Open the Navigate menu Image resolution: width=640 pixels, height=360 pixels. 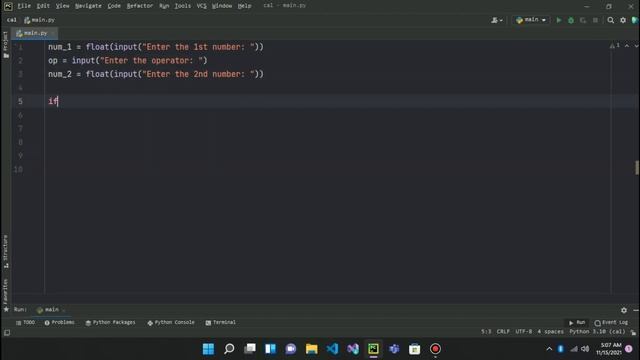click(88, 6)
